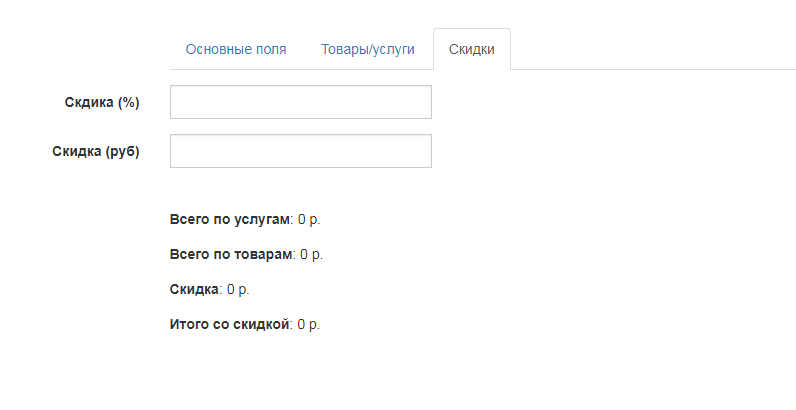Select the Скидки tab

[x=472, y=49]
